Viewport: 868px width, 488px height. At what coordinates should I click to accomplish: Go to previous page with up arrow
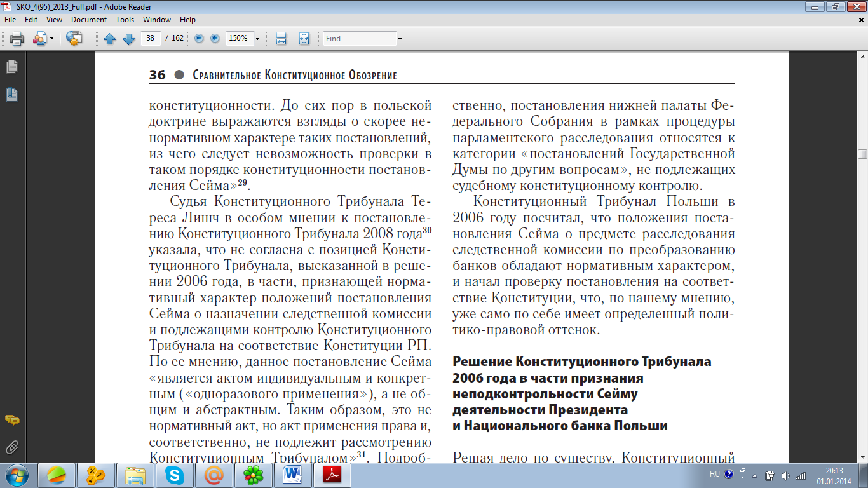pyautogui.click(x=110, y=39)
